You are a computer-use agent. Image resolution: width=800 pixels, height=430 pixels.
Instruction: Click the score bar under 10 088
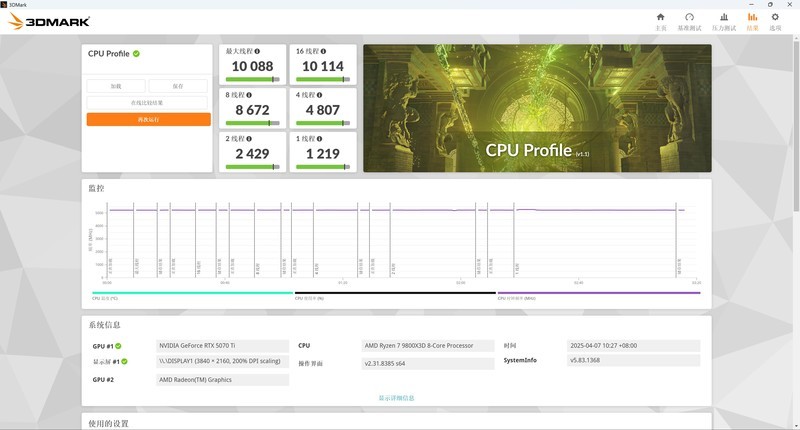pos(253,80)
